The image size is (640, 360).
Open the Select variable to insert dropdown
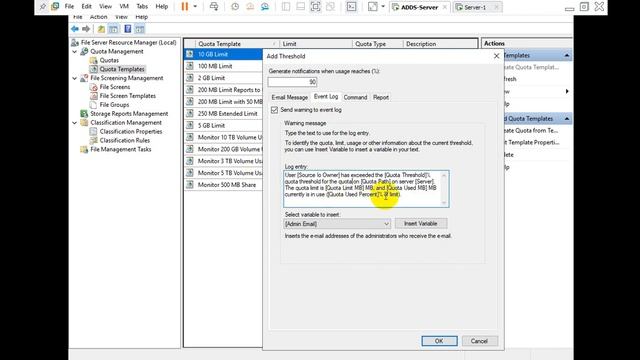point(337,224)
